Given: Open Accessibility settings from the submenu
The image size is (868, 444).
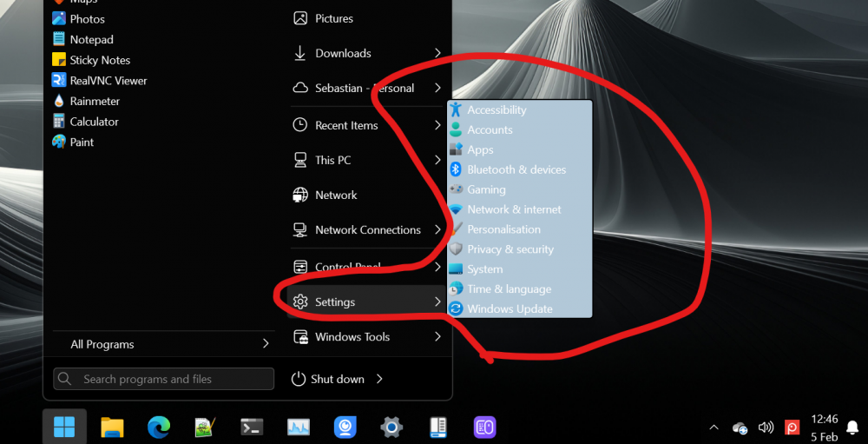Looking at the screenshot, I should [496, 109].
